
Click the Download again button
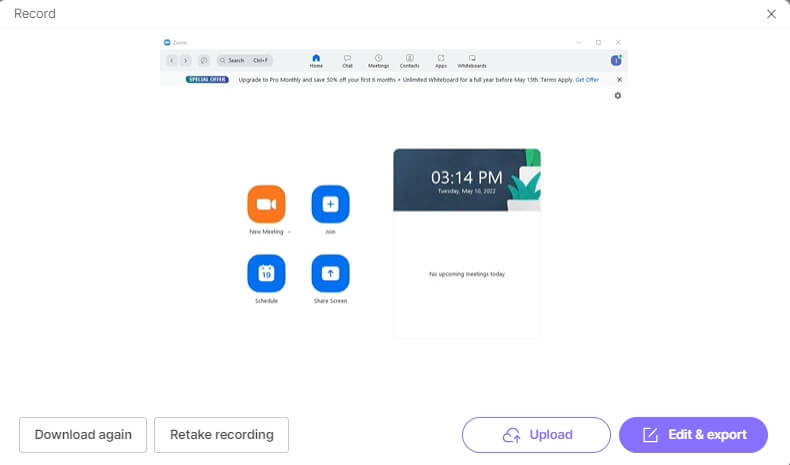[x=83, y=435]
